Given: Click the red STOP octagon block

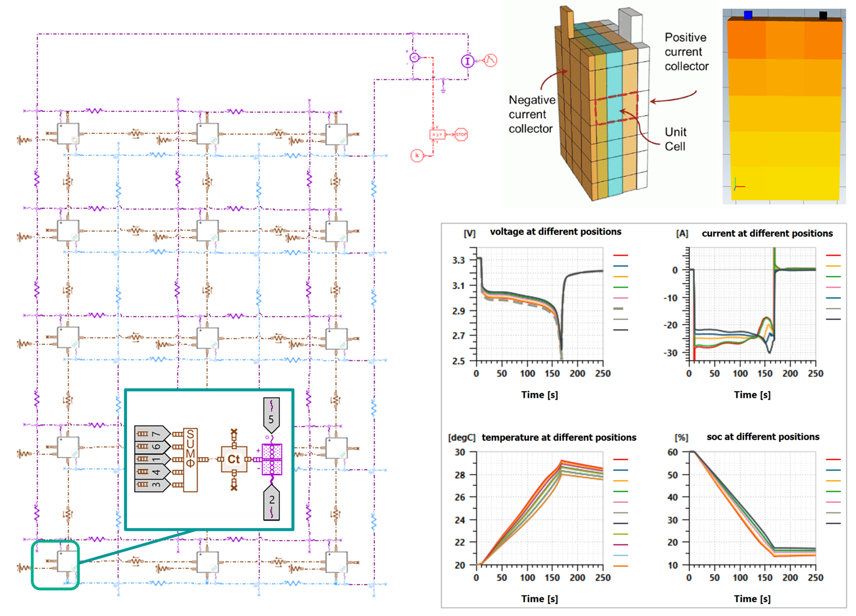Looking at the screenshot, I should click(x=462, y=135).
